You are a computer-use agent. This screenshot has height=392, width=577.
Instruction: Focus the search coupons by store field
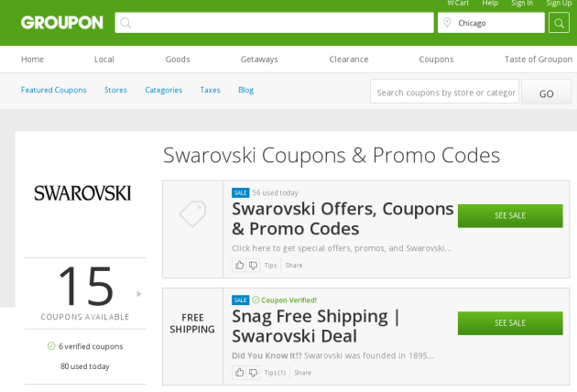pos(444,92)
